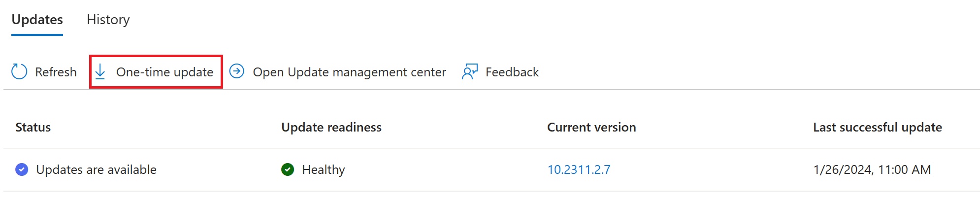Click the green Healthy checkmark icon
The image size is (980, 200).
pos(288,169)
